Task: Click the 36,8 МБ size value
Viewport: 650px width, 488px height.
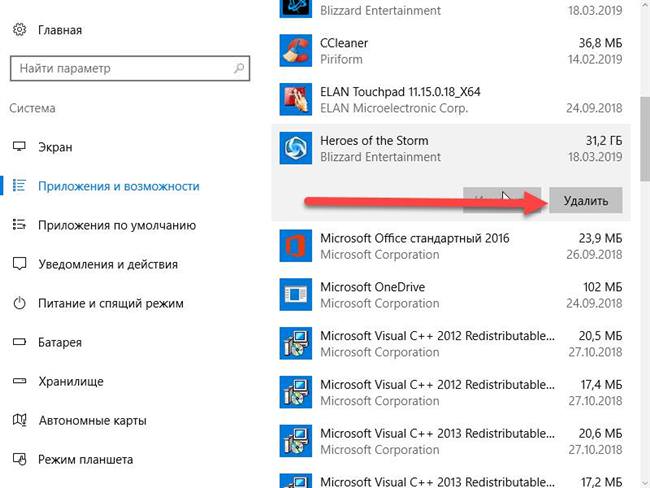Action: [x=600, y=43]
